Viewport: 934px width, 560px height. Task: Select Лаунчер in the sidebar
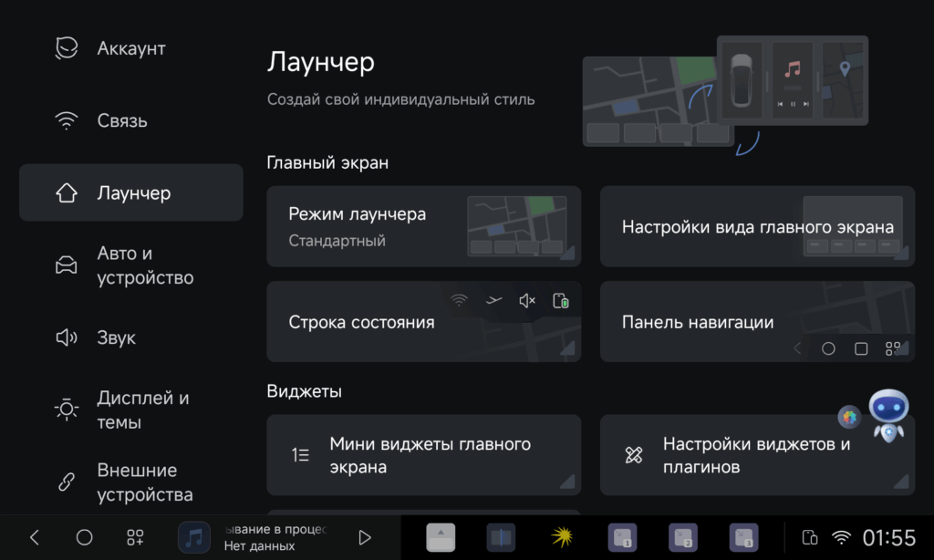coord(131,193)
